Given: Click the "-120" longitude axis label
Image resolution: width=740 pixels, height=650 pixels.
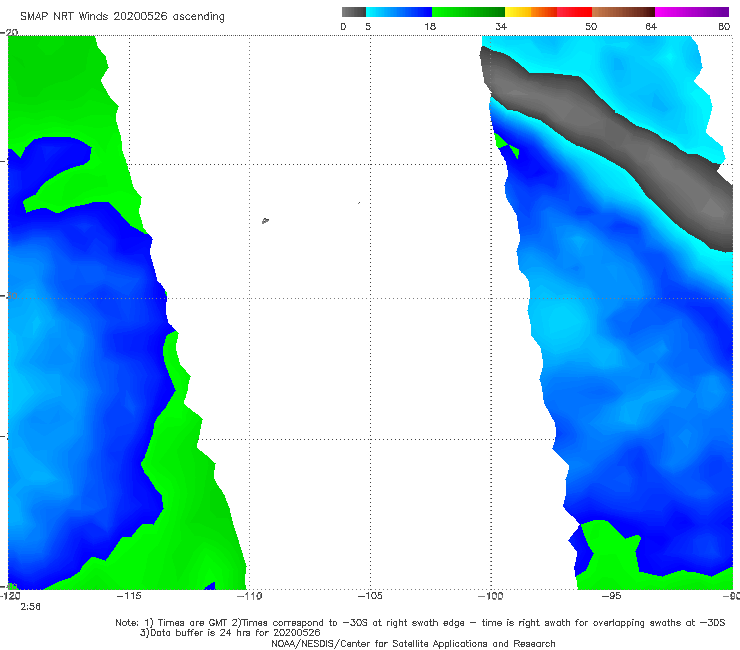Looking at the screenshot, I should (x=10, y=596).
